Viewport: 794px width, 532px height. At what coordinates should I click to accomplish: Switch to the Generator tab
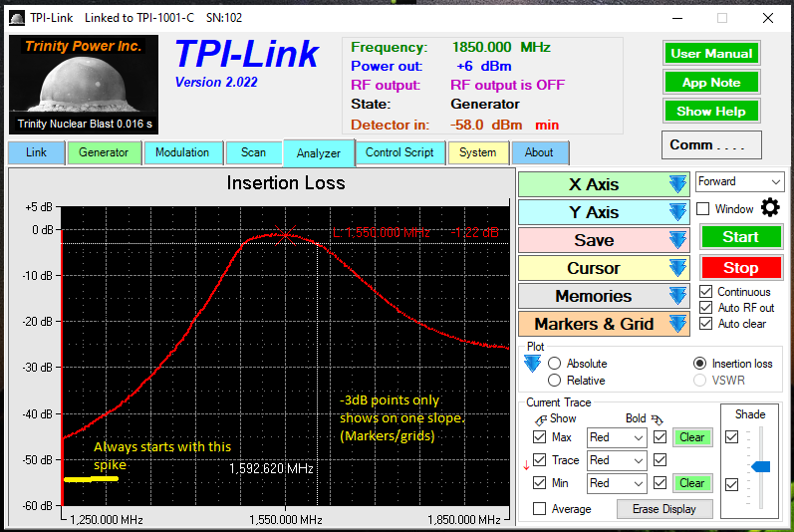[104, 152]
